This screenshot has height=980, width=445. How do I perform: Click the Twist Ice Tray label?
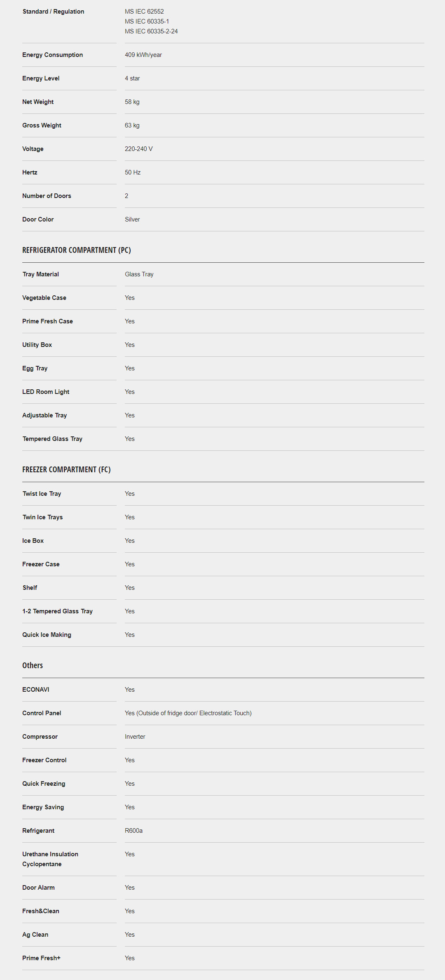tap(42, 494)
